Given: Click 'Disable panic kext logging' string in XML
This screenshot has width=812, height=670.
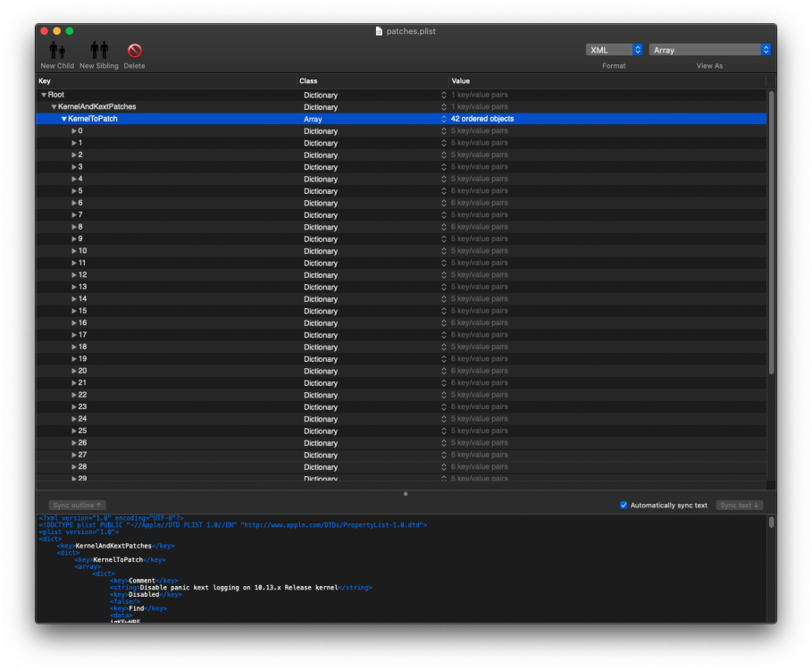Looking at the screenshot, I should coord(239,588).
